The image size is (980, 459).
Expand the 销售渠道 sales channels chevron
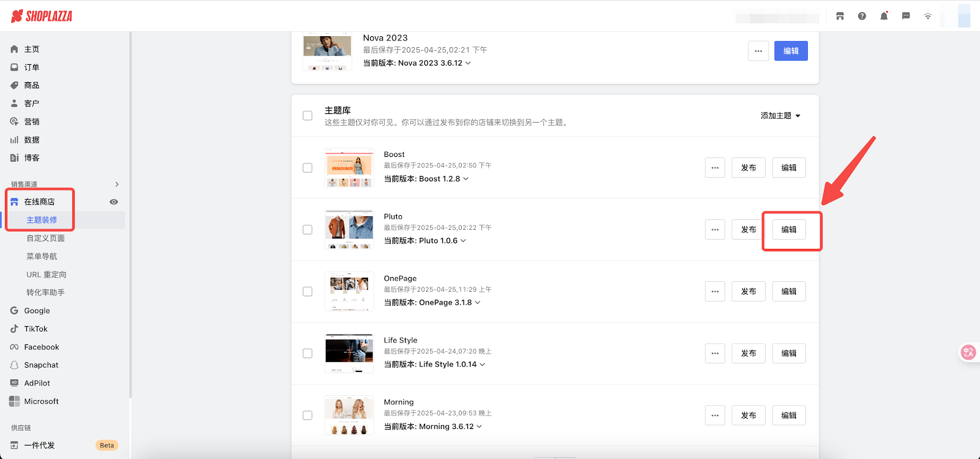(117, 184)
